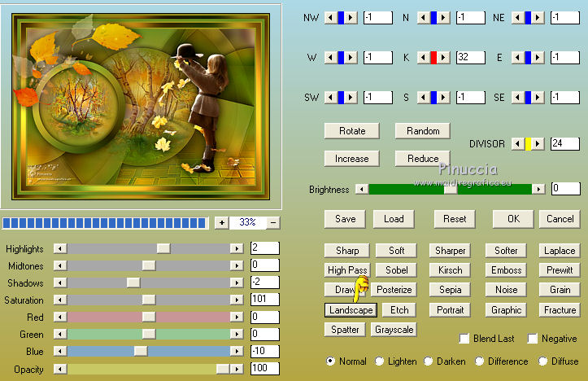Apply the Sharp preset

tap(347, 251)
